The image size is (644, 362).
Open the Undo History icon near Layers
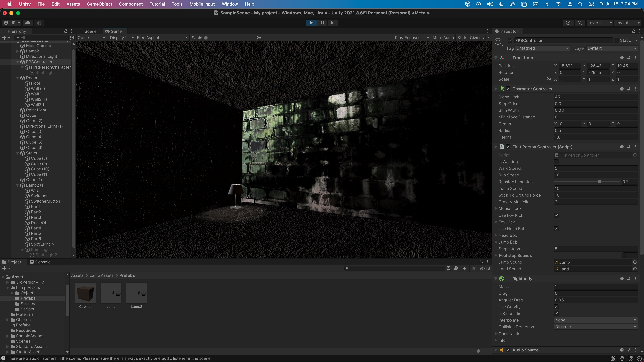pyautogui.click(x=569, y=23)
